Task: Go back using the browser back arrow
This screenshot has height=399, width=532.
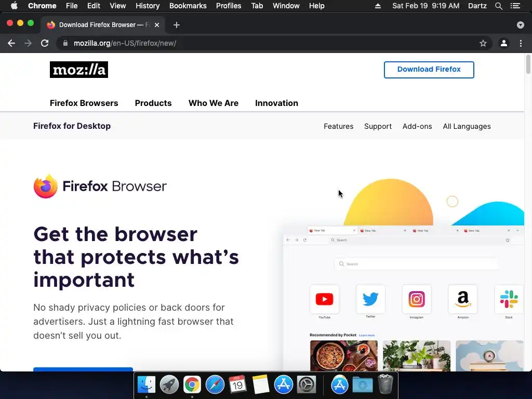Action: (11, 43)
